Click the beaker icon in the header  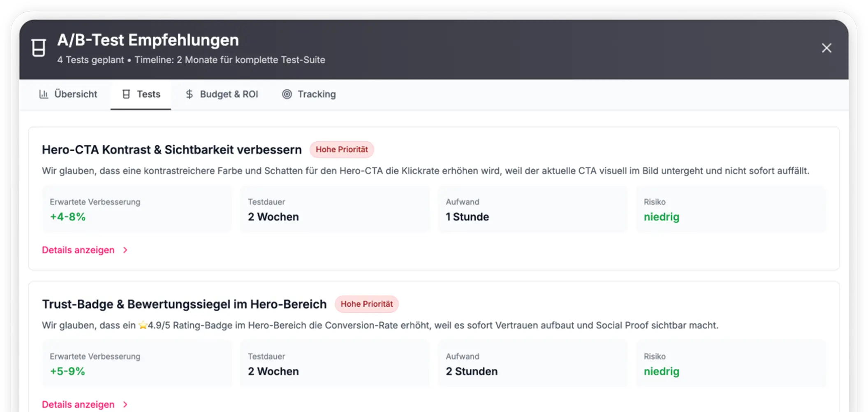39,48
